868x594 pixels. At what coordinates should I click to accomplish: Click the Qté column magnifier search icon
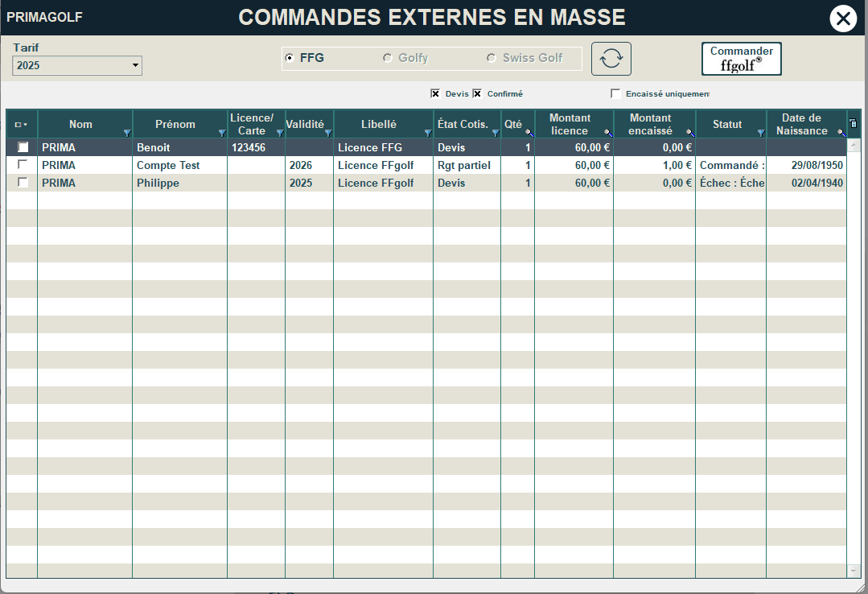click(x=529, y=133)
